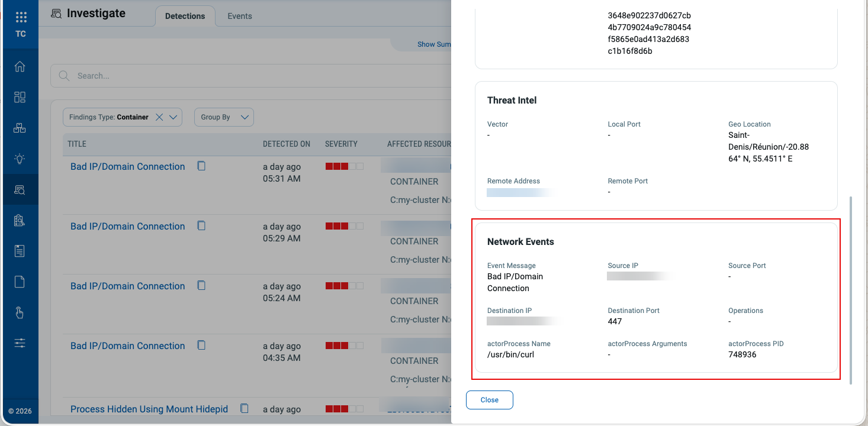Click the Show Summary link

435,44
